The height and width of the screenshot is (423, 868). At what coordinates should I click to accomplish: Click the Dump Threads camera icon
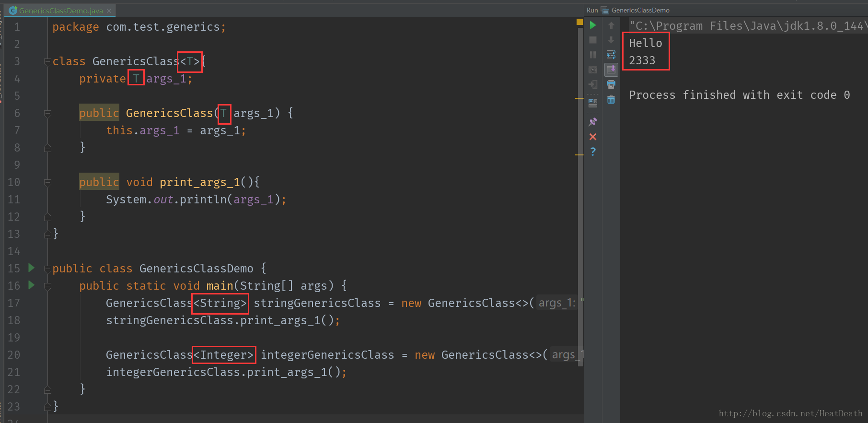click(x=593, y=70)
